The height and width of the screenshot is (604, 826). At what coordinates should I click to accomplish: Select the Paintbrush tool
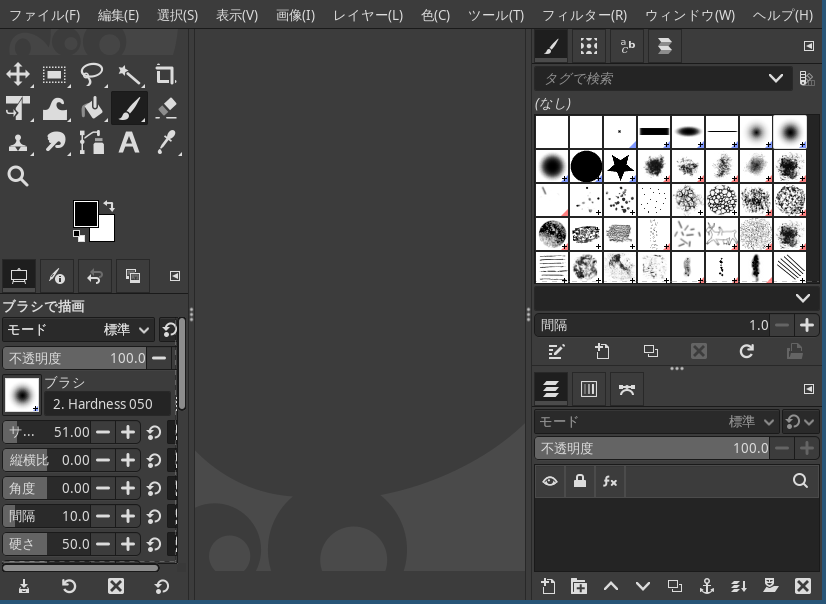pyautogui.click(x=129, y=108)
